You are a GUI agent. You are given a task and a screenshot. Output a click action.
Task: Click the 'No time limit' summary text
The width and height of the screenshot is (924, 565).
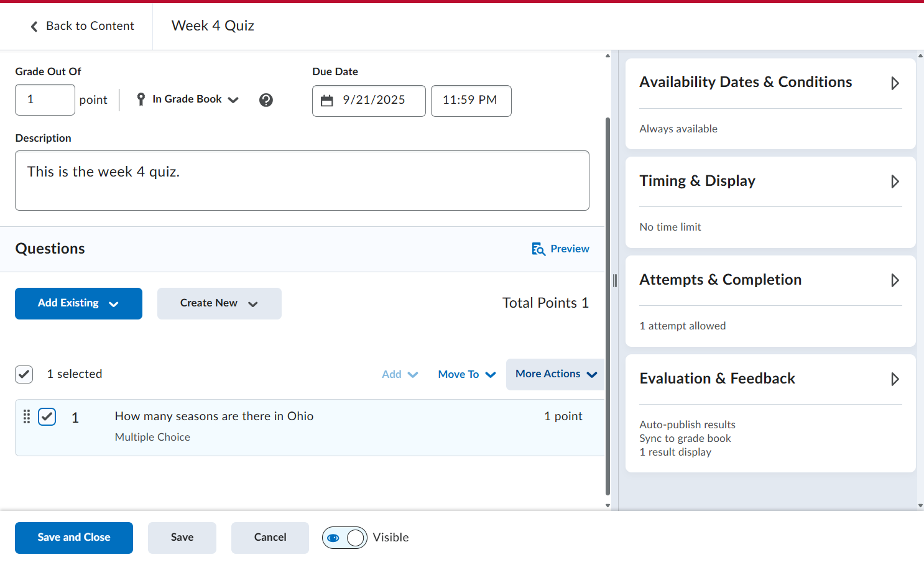tap(670, 227)
